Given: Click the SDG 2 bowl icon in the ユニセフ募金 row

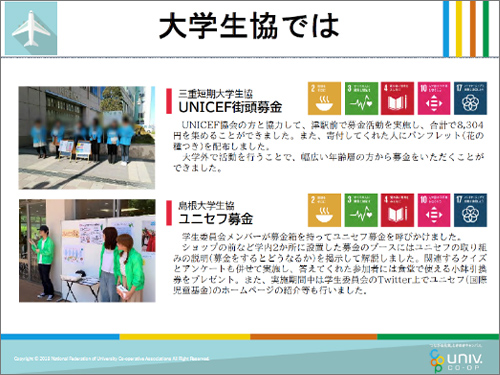Looking at the screenshot, I should [324, 210].
